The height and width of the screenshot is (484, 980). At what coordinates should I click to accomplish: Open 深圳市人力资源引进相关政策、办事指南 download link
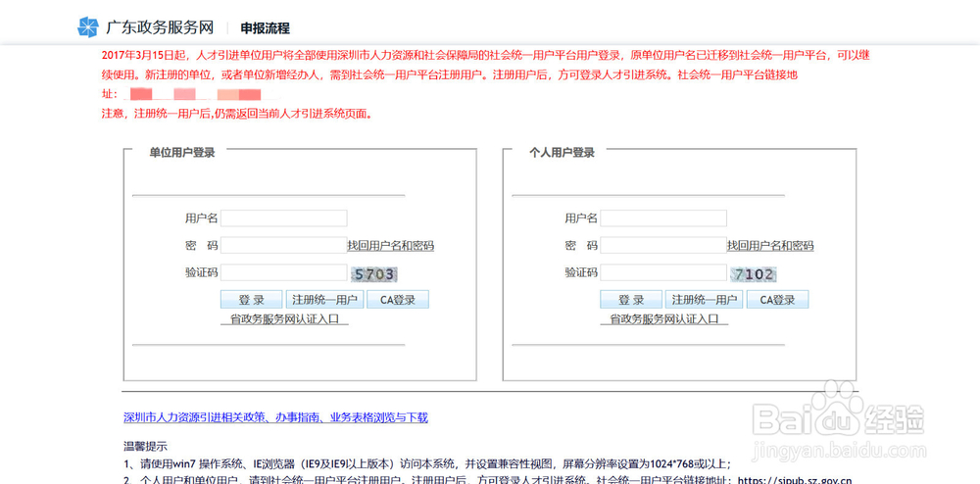point(276,417)
